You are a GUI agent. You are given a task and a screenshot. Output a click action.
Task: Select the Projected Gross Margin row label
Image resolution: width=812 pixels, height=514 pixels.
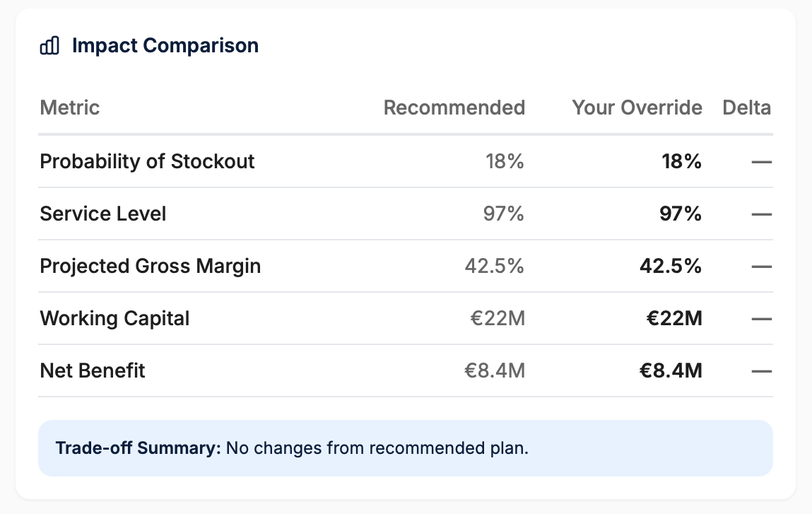pyautogui.click(x=151, y=266)
